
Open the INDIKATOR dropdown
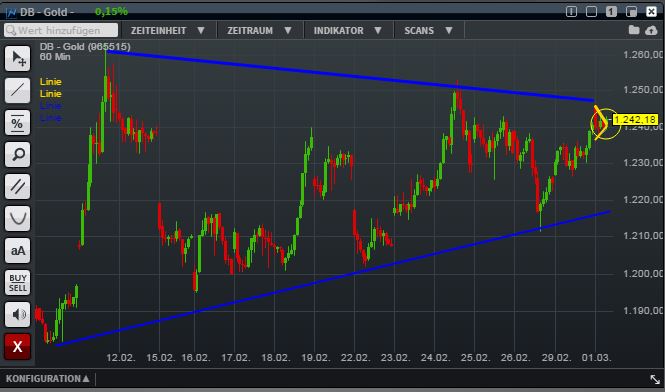click(x=348, y=31)
